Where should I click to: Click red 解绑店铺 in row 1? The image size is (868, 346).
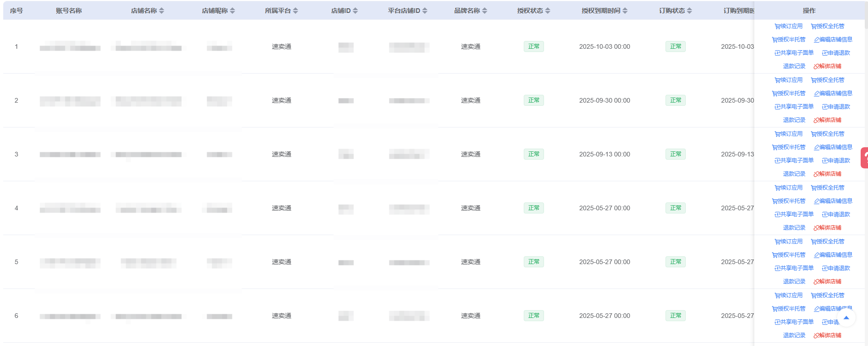[x=827, y=66]
